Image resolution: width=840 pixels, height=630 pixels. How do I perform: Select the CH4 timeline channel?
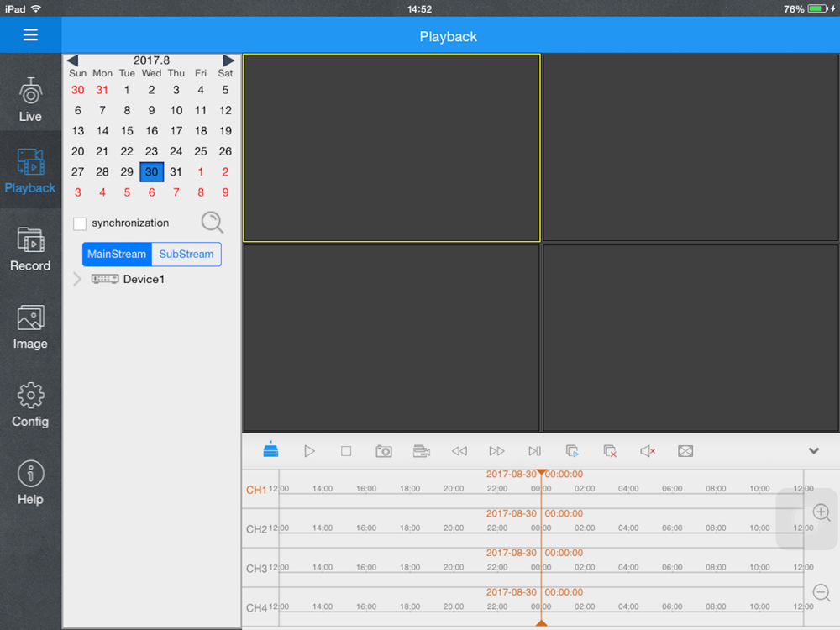click(256, 608)
